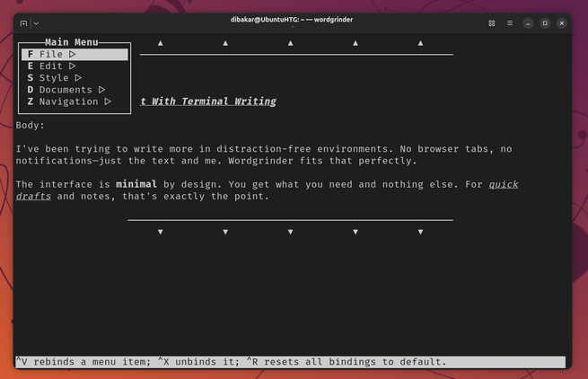The width and height of the screenshot is (588, 379).
Task: Open the File menu entry
Action: (75, 55)
